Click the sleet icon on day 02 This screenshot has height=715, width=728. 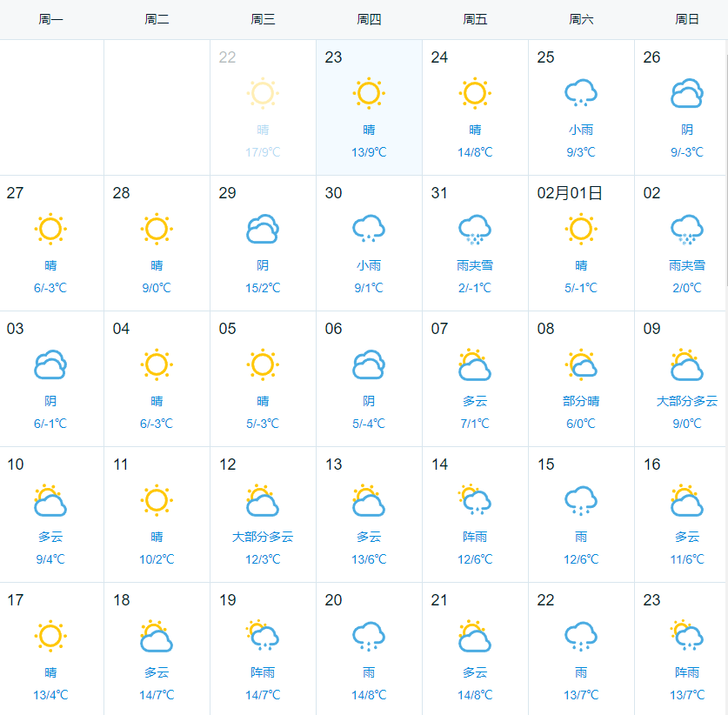(687, 229)
